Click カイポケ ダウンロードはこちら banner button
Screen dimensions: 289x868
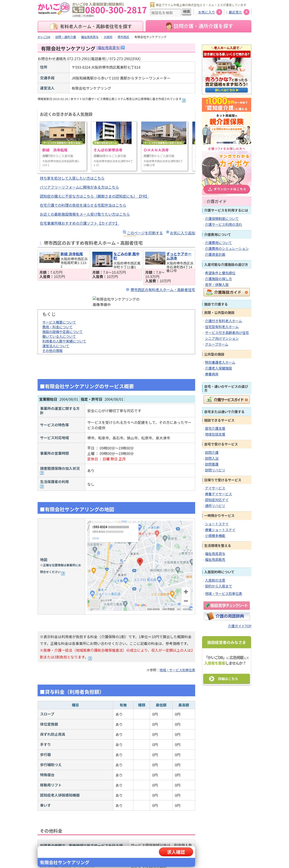tap(226, 189)
